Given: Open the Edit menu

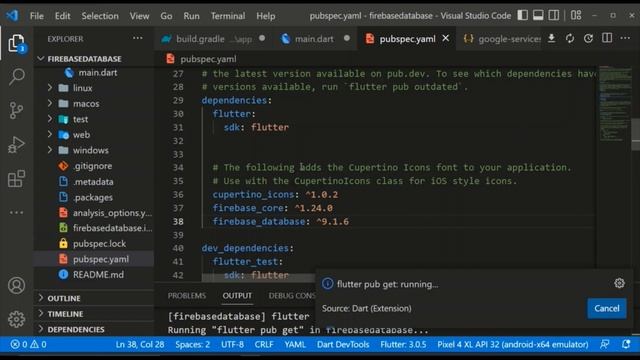Looking at the screenshot, I should pyautogui.click(x=62, y=16).
